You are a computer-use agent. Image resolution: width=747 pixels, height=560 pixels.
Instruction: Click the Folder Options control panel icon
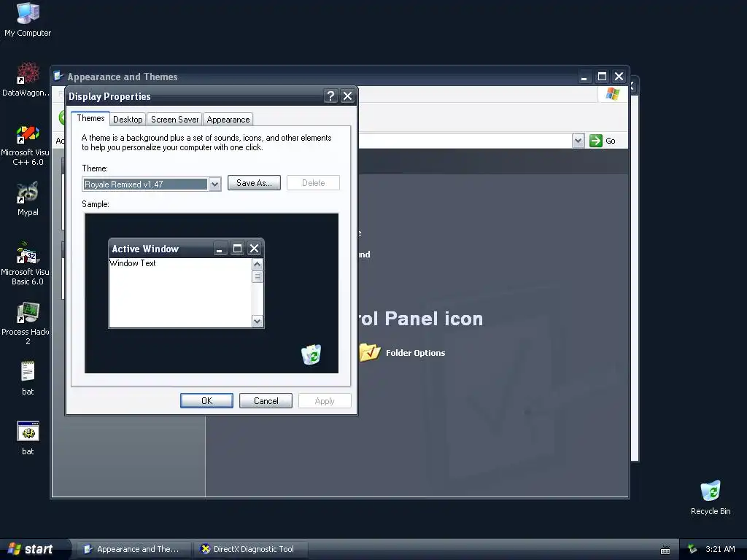[x=370, y=352]
